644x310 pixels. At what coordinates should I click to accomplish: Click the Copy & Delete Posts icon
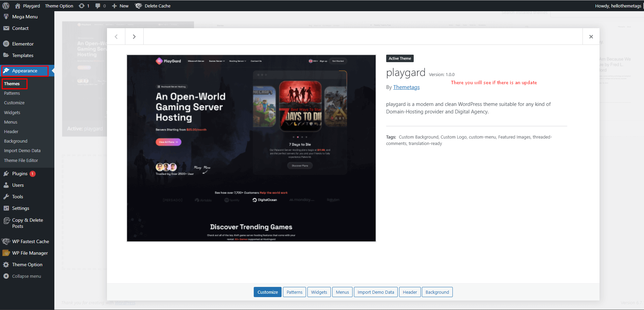(x=6, y=221)
